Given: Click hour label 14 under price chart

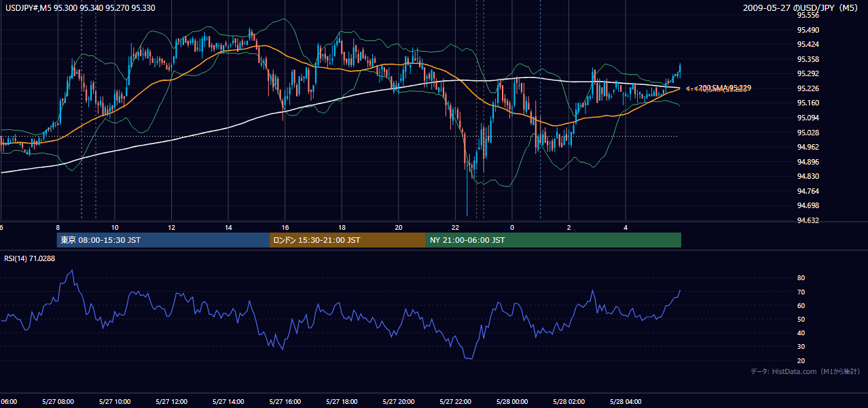Looking at the screenshot, I should coord(228,228).
